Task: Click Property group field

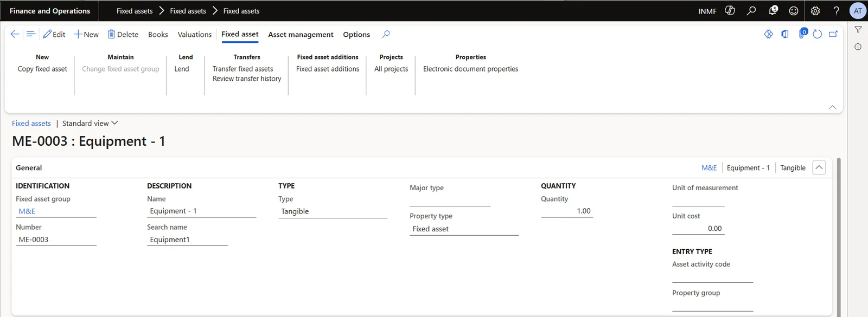Action: (712, 305)
